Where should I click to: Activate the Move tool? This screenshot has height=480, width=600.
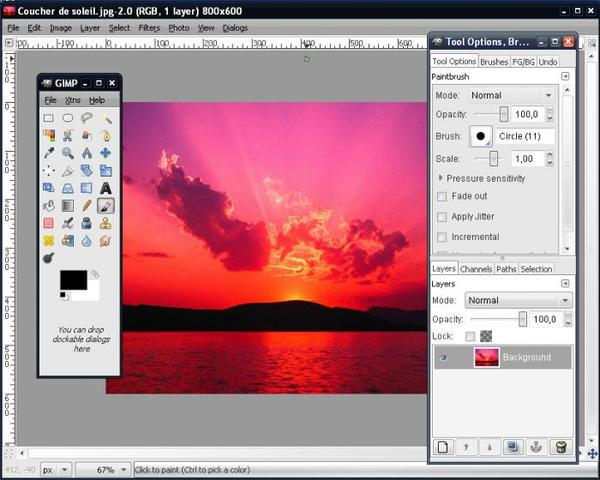[x=106, y=153]
